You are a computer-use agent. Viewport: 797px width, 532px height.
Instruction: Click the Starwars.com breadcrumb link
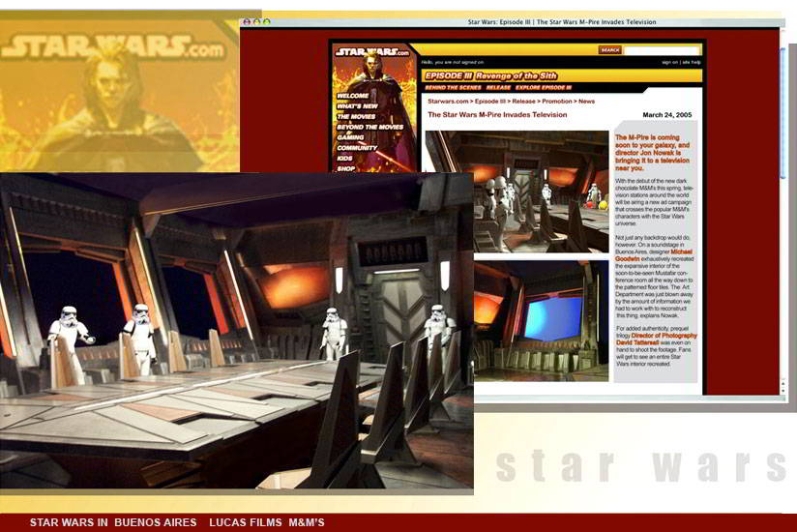click(x=448, y=102)
